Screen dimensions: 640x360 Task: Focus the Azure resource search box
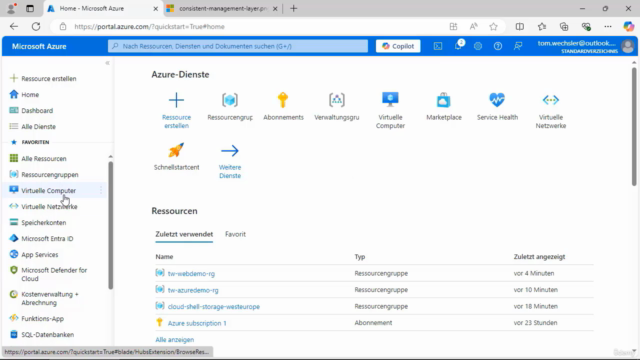238,46
